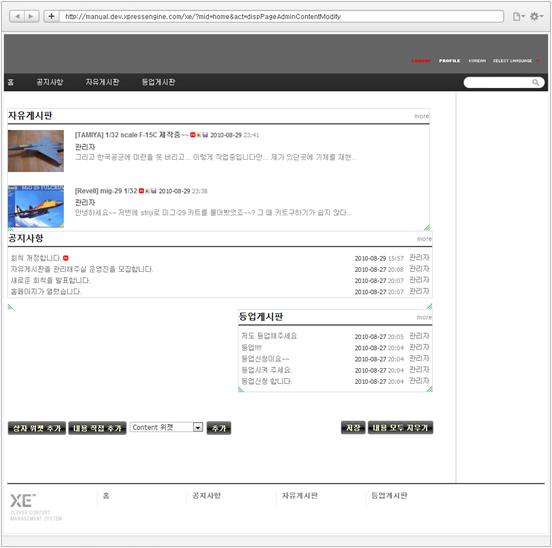Open 자유게시판 in the top navigation bar
552x548 pixels.
click(102, 82)
